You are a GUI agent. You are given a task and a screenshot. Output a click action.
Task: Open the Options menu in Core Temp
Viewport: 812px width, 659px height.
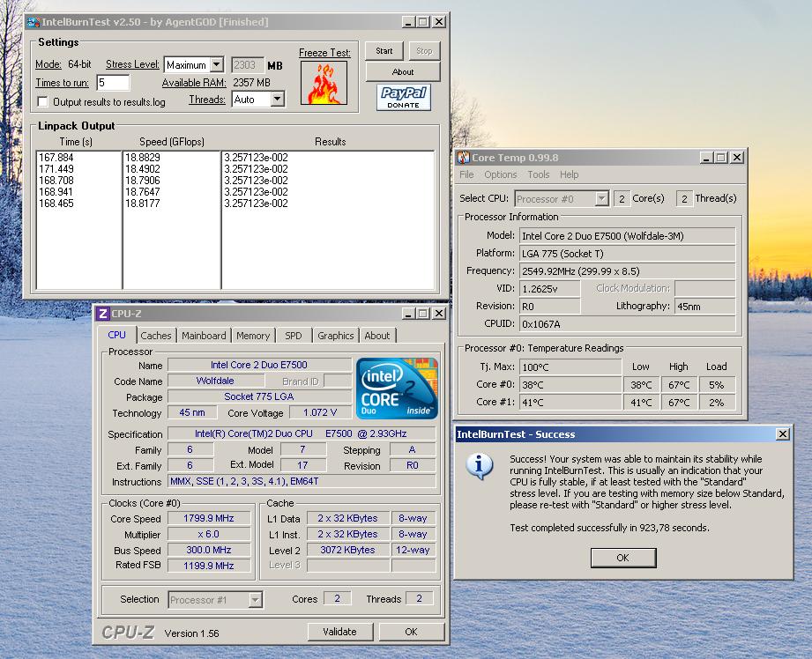point(500,175)
